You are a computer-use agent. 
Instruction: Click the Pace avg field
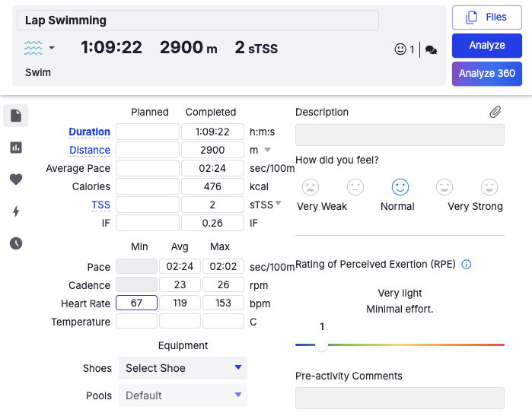[x=180, y=266]
